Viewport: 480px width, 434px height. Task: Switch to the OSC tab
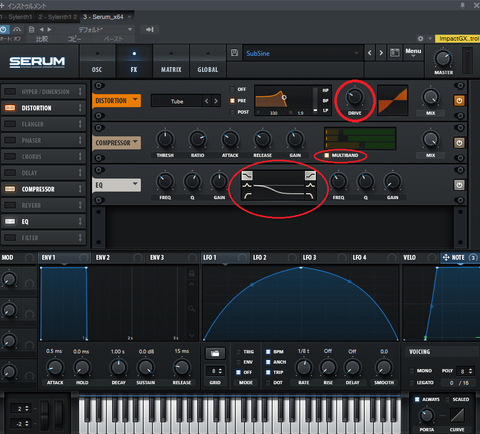pos(97,61)
